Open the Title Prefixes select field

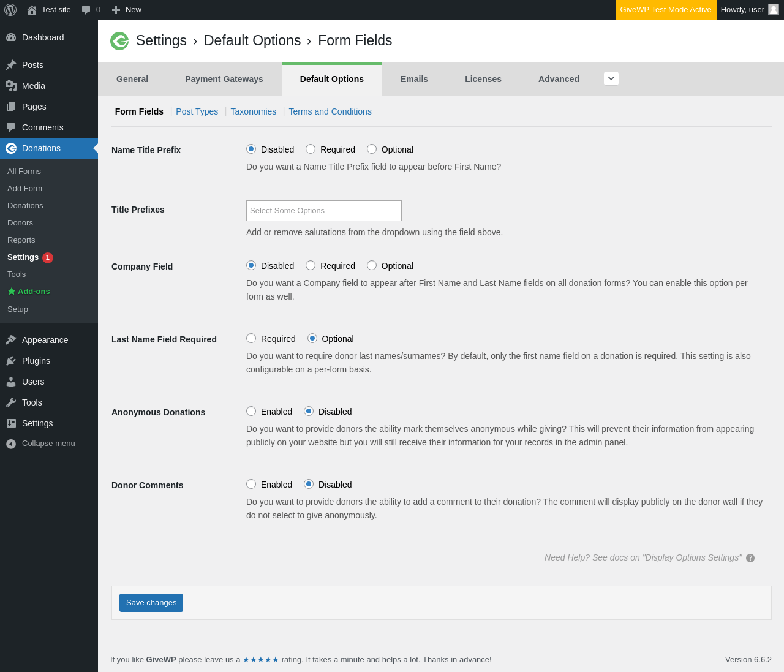point(324,211)
